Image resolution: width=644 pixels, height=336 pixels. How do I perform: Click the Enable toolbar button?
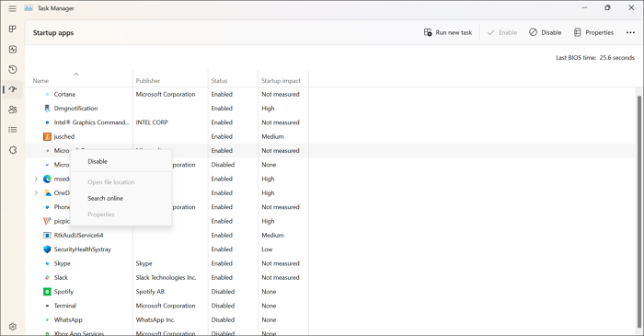pos(502,32)
